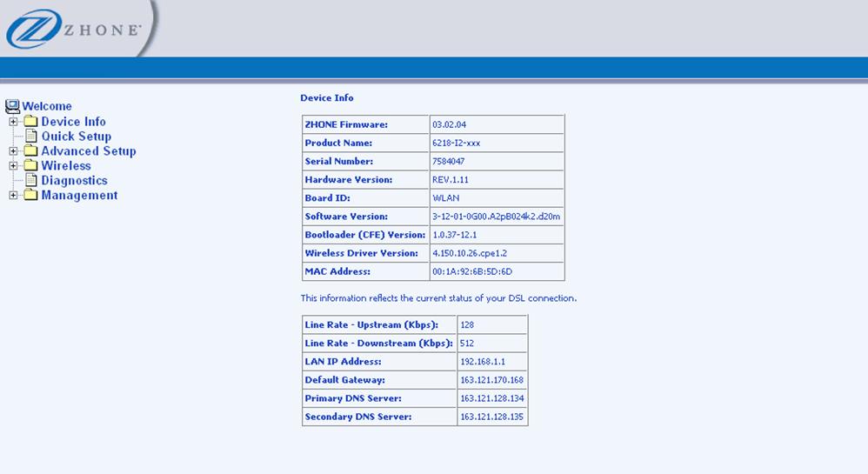Select the Device Info menu label

[74, 122]
